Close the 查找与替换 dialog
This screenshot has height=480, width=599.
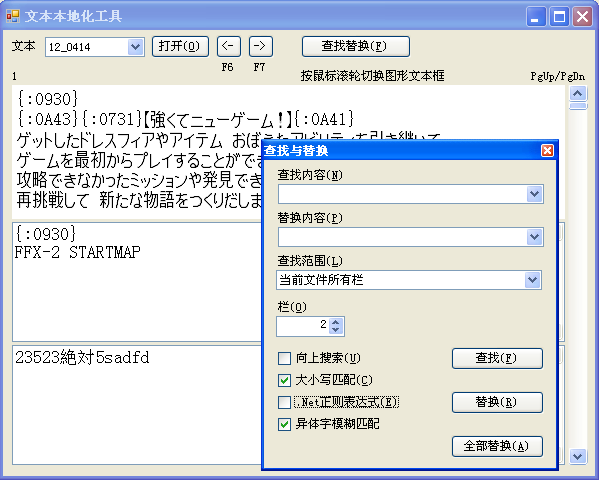point(547,151)
